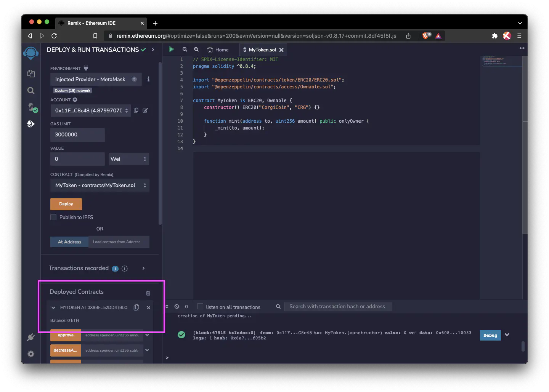Open the File explorer sidebar icon
The image size is (549, 392).
click(31, 74)
